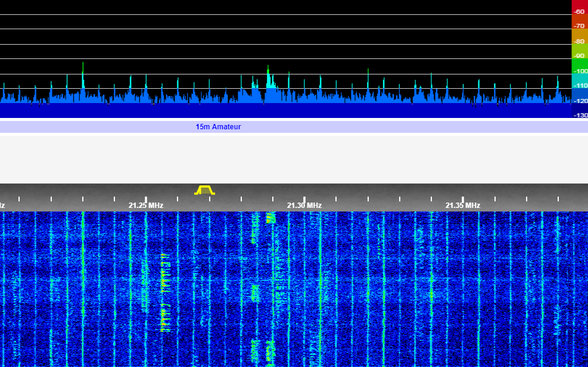Screen dimensions: 588x367
Task: Tune to the 21.30 MHz scale label
Action: (304, 206)
